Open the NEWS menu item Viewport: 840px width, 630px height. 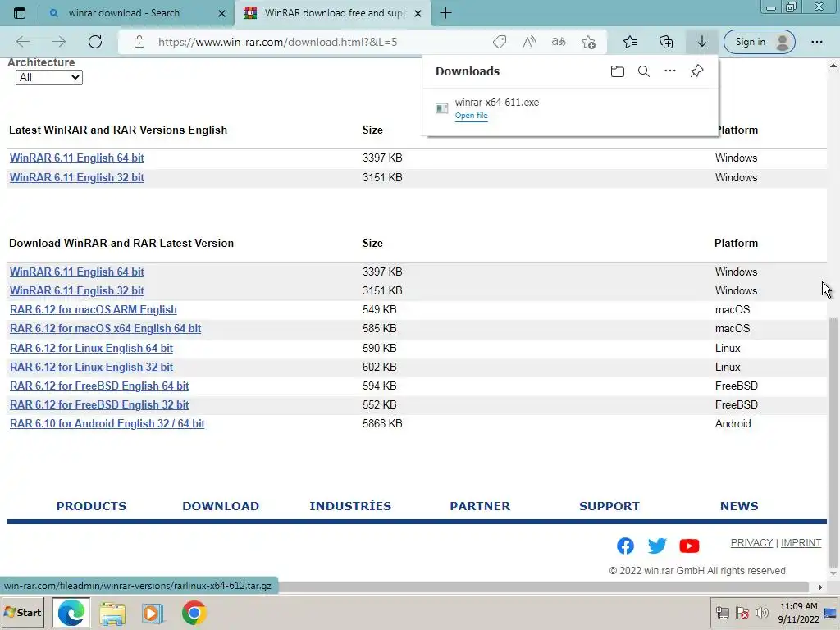click(x=739, y=506)
